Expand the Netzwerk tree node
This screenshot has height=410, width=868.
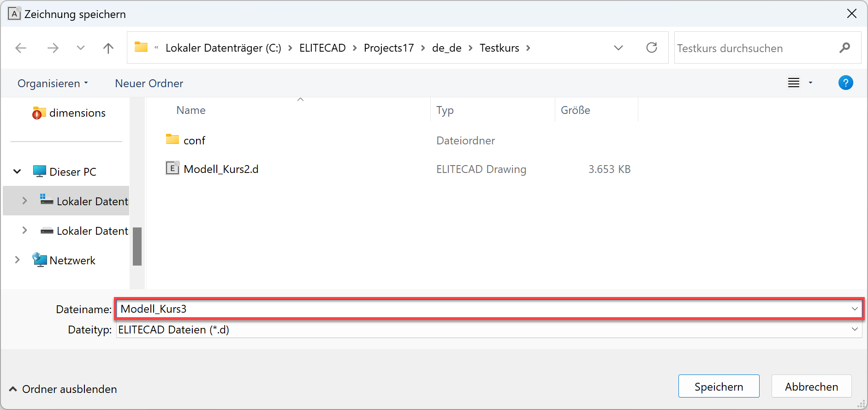pyautogui.click(x=17, y=260)
